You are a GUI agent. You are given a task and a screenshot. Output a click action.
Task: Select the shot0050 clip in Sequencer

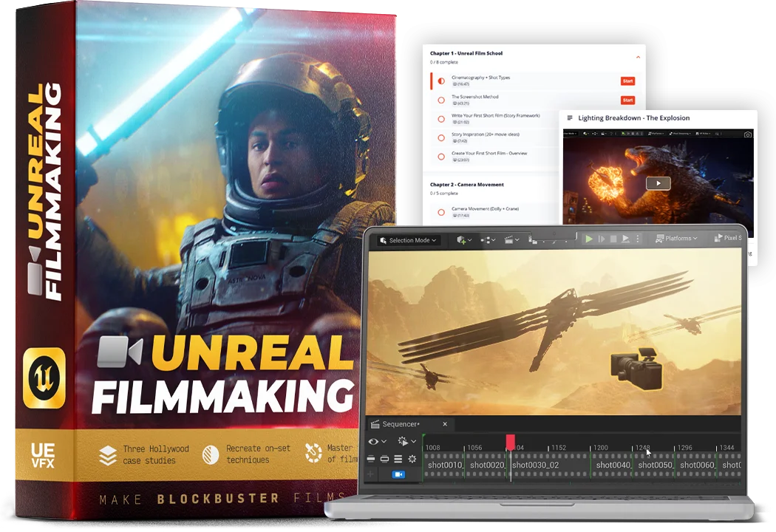654,465
